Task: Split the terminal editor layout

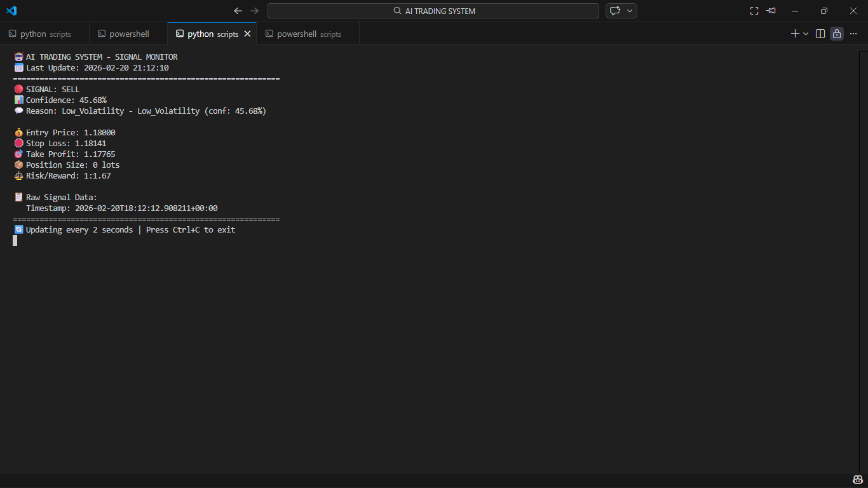Action: click(820, 34)
